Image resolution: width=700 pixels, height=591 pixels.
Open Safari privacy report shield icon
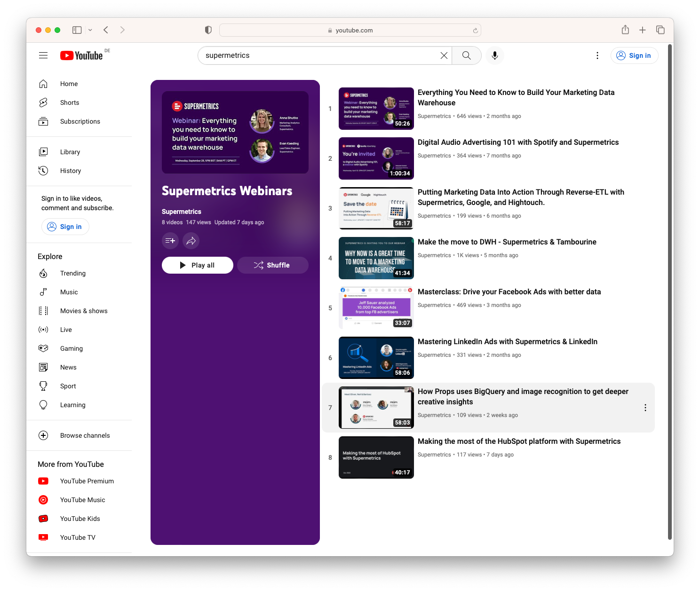[x=208, y=30]
